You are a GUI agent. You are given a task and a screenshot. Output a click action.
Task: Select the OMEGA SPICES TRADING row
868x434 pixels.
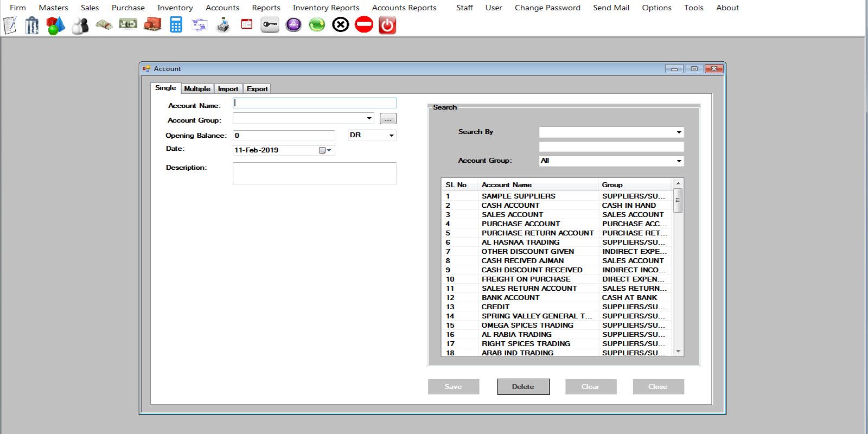557,325
